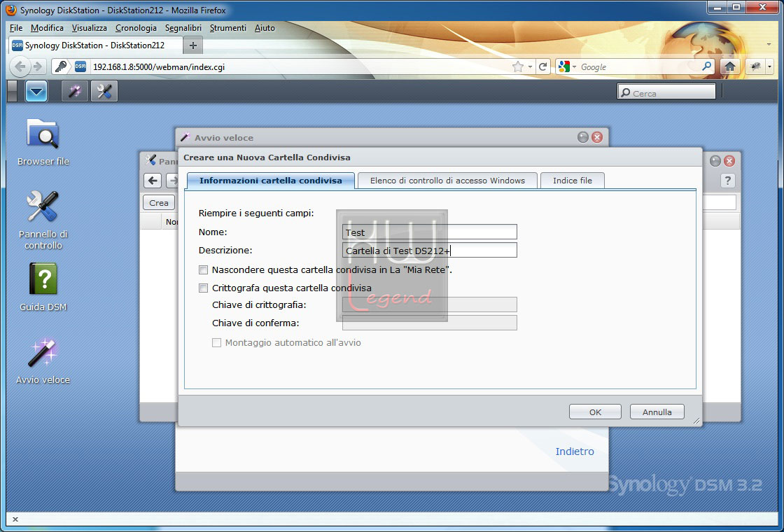Reload the page with the refresh icon
Viewport: 784px width, 532px height.
point(542,66)
